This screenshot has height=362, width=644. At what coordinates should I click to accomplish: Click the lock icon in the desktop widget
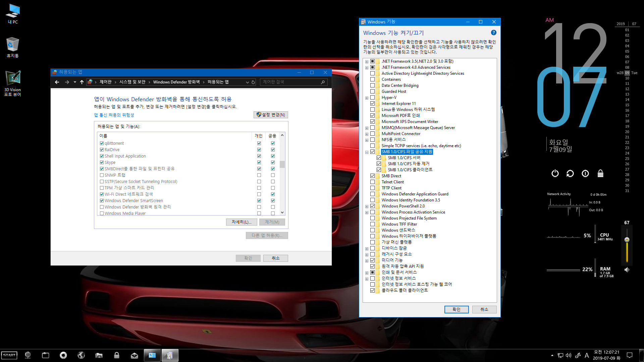[600, 173]
